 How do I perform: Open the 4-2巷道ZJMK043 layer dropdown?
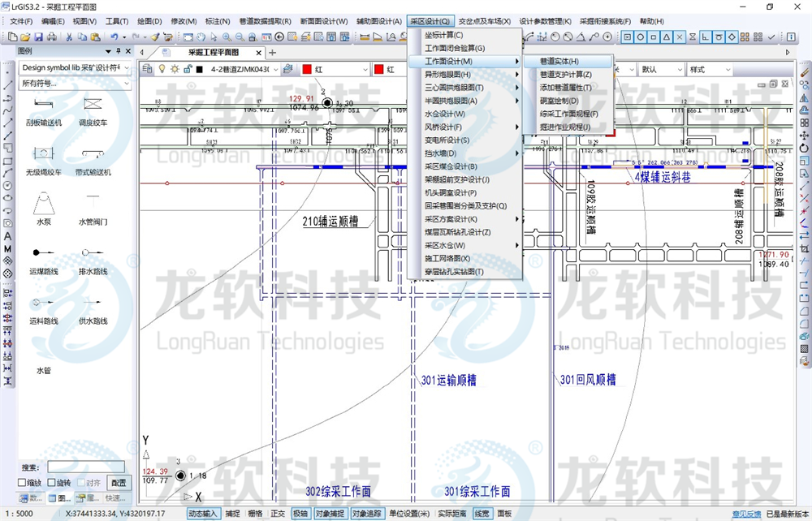point(277,68)
